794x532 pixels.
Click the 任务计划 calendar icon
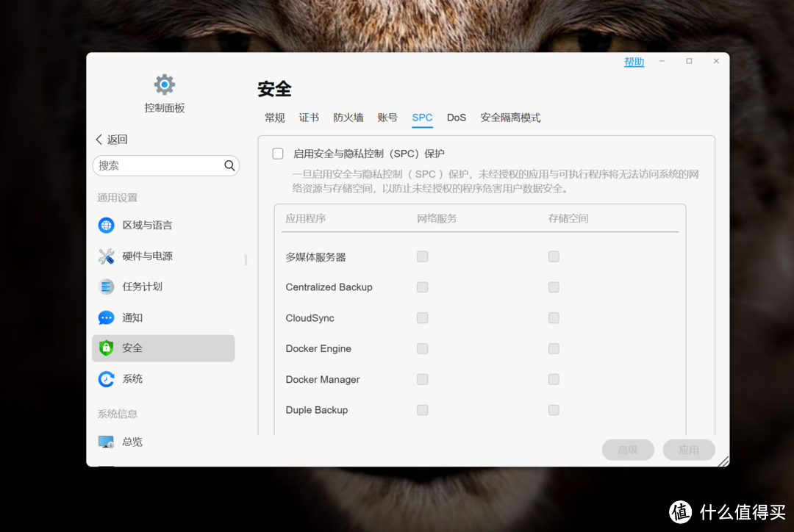[x=106, y=287]
